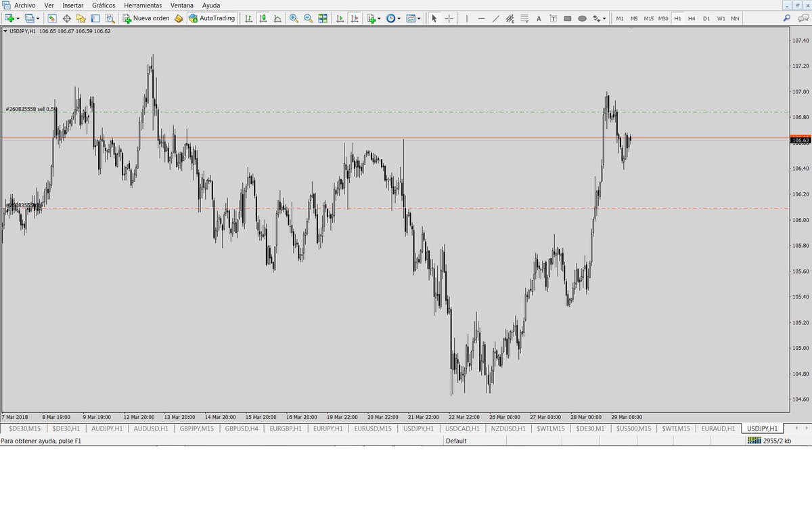
Task: Toggle the Data Window crosshair-circle icon
Action: pos(67,18)
